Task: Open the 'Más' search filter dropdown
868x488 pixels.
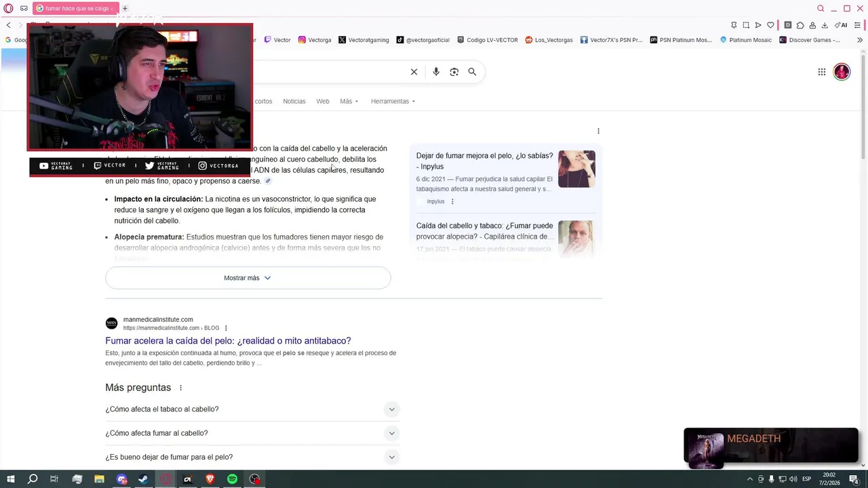Action: coord(349,101)
